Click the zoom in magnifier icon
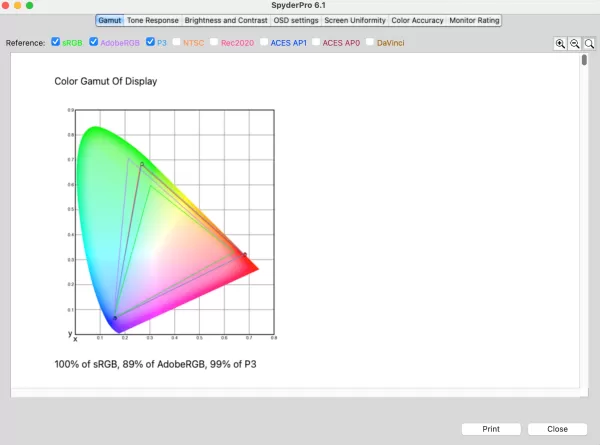The width and height of the screenshot is (600, 445). tap(560, 44)
